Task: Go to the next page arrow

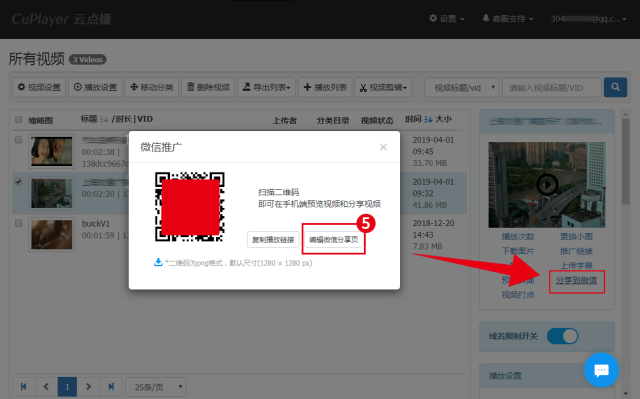Action: click(x=88, y=386)
